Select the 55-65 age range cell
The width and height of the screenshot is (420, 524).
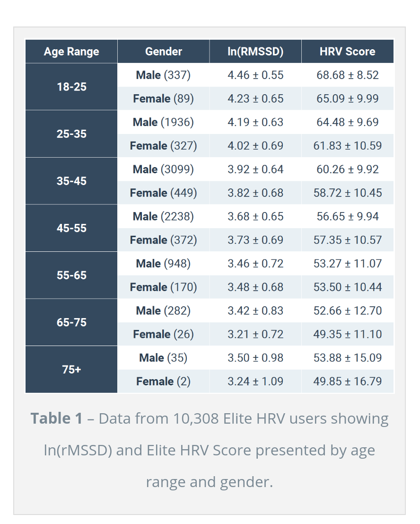tap(71, 275)
